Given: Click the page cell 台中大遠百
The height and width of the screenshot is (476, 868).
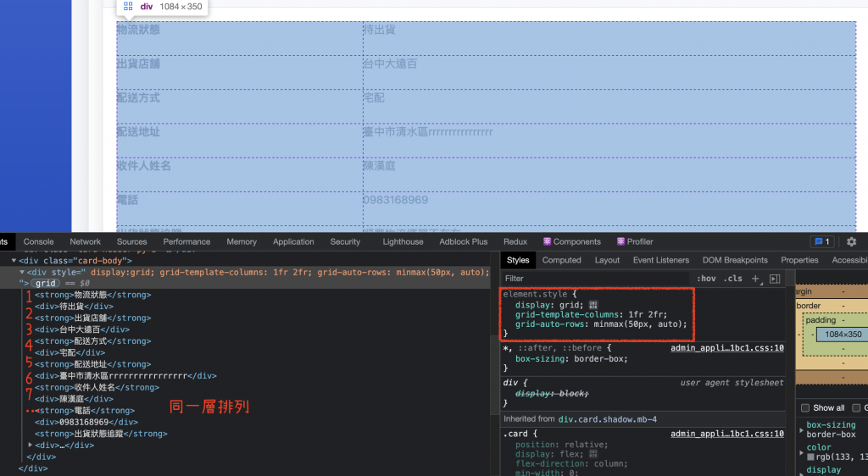Looking at the screenshot, I should point(390,64).
